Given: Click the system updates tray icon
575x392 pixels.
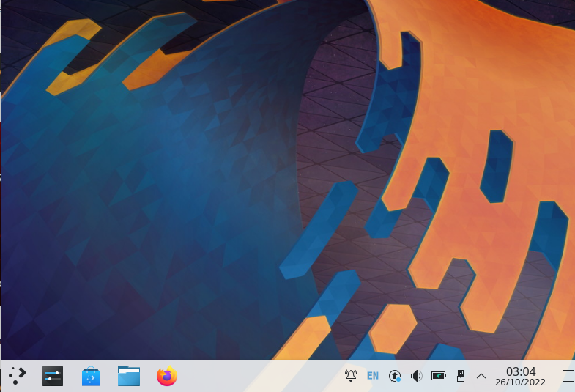Looking at the screenshot, I should [x=395, y=376].
